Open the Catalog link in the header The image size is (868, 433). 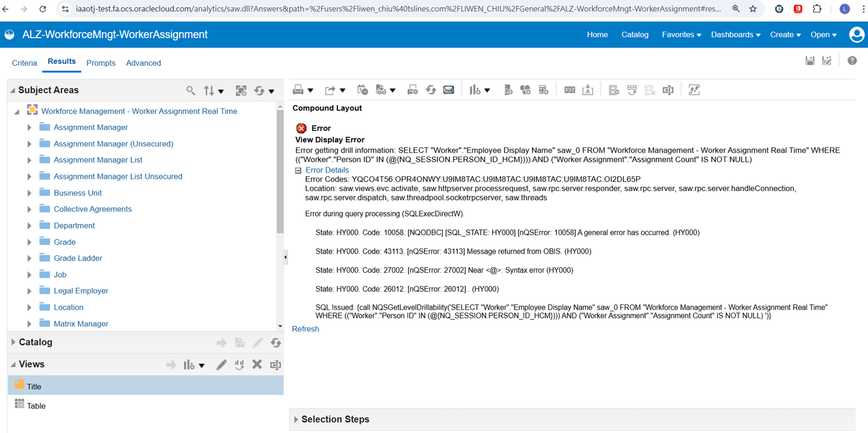pos(635,34)
